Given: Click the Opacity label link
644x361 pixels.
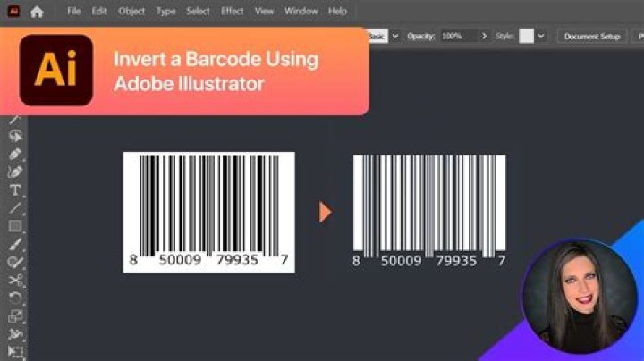Looking at the screenshot, I should [421, 36].
